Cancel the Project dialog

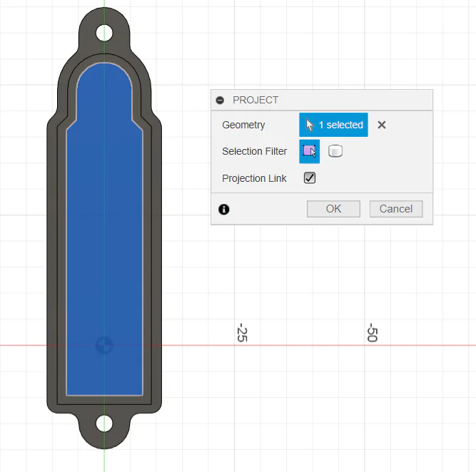coord(396,209)
